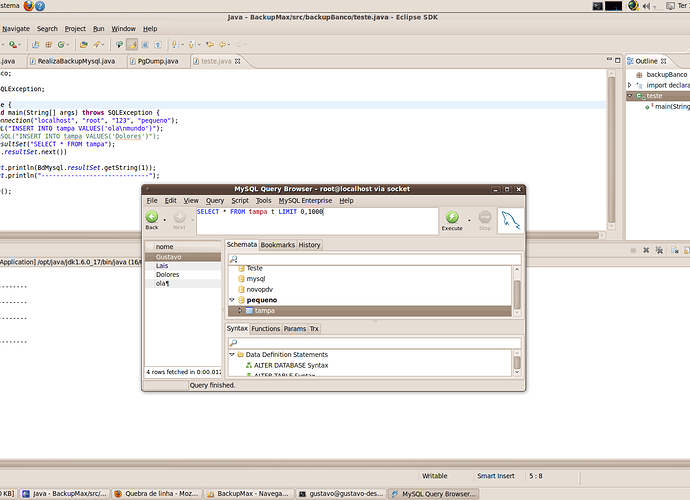Collapse the pequeno schema node
This screenshot has height=500, width=690.
click(232, 300)
